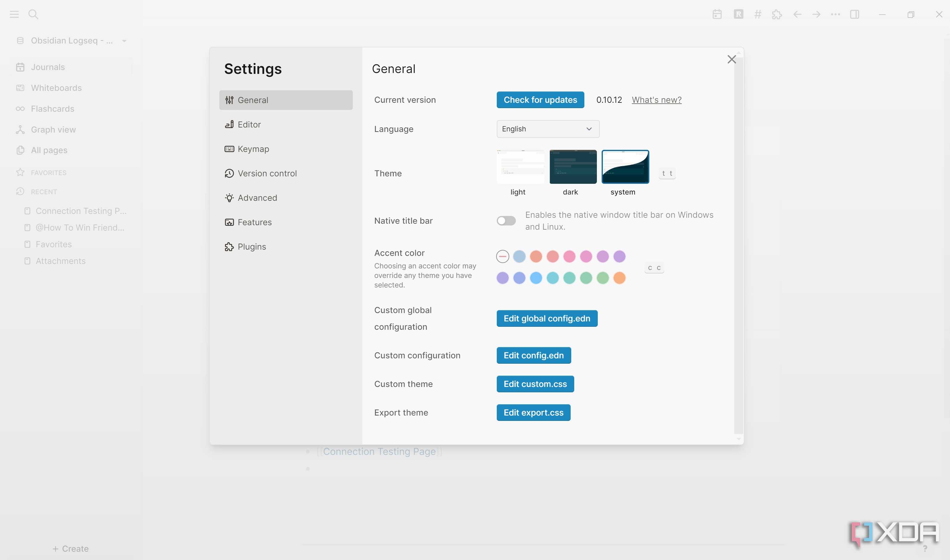
Task: Switch to the Editor settings tab
Action: point(286,125)
